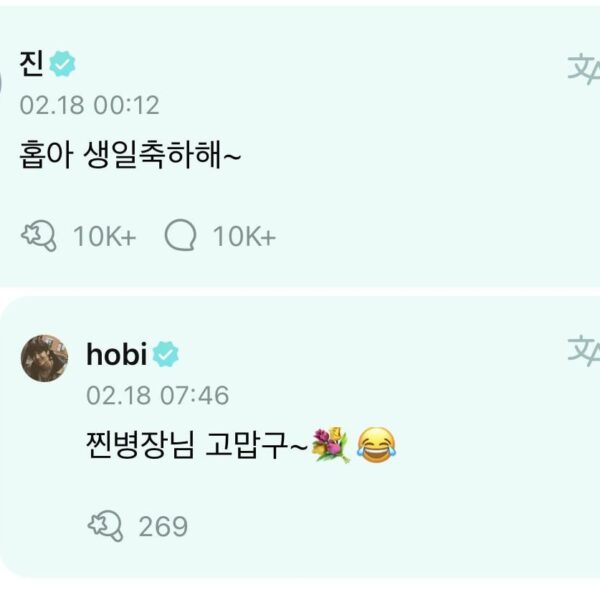Open the hobi username profile link
The width and height of the screenshot is (600, 600).
pos(117,354)
